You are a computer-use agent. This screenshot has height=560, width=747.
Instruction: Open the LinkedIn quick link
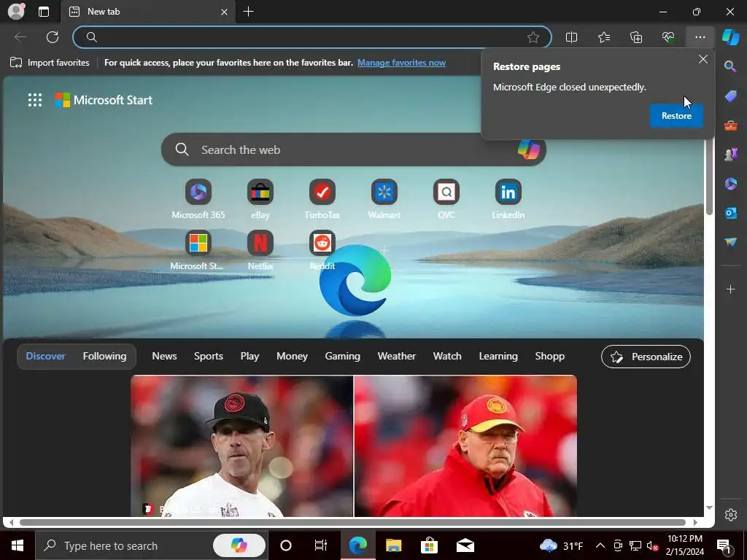pyautogui.click(x=508, y=199)
